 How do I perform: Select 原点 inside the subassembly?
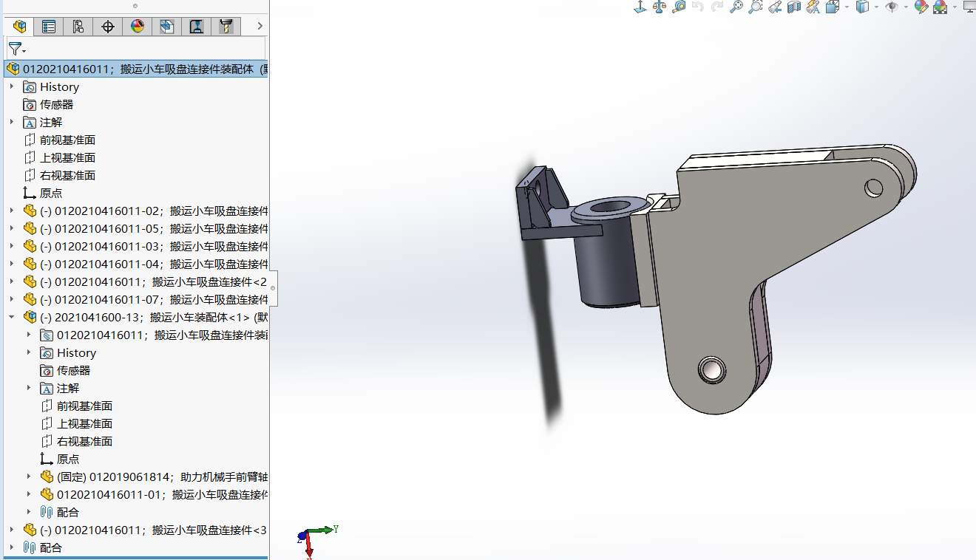pos(60,459)
